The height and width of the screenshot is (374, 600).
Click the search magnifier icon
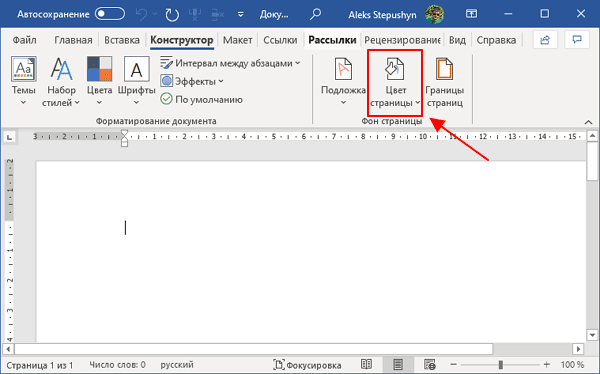click(x=315, y=15)
